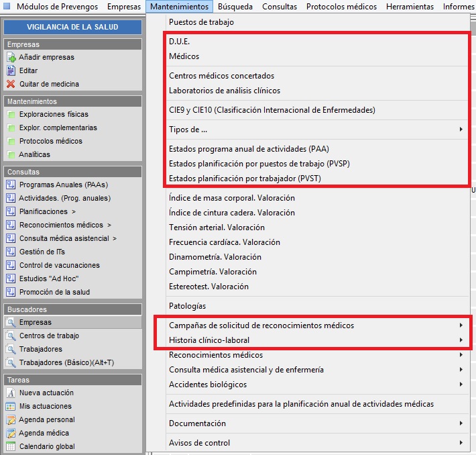Screen dimensions: 476x455
Task: Click the magnifier icon next to Trabajadores
Action: coord(11,350)
